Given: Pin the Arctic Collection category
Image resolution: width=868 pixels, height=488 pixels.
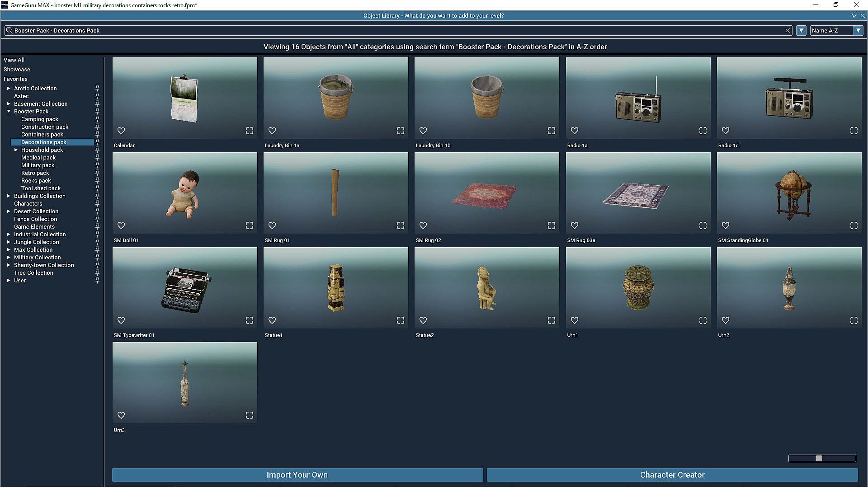Looking at the screenshot, I should 97,88.
